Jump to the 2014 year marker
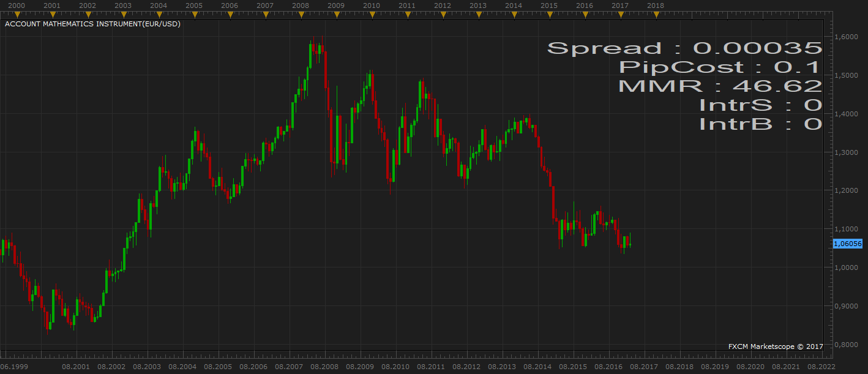Screen dimensions: 868x374 514,15
